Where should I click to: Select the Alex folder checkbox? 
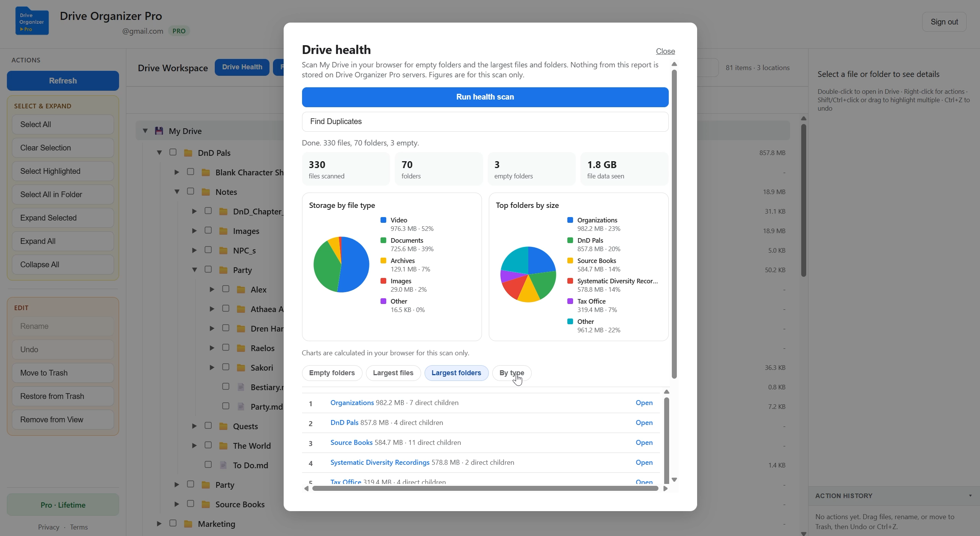pyautogui.click(x=226, y=289)
